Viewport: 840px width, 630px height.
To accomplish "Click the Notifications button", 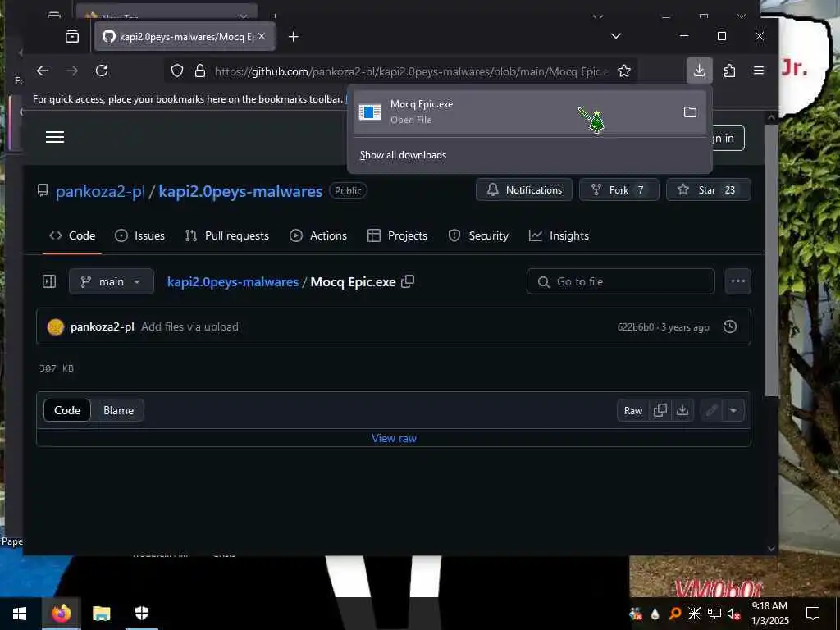I will [x=524, y=189].
